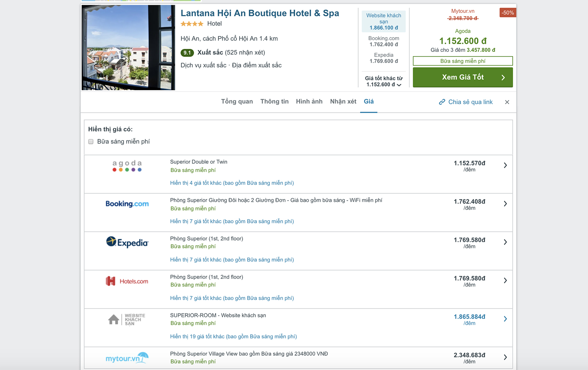Image resolution: width=588 pixels, height=370 pixels.
Task: Click Xuất sắc (525 nhận xét) text
Action: 231,53
